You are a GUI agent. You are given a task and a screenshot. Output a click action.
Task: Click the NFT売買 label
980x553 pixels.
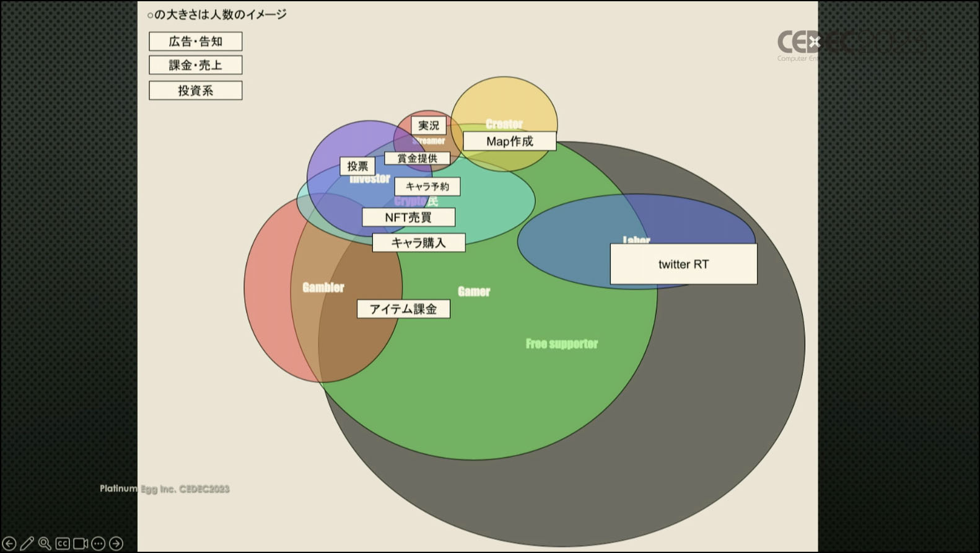(x=408, y=218)
